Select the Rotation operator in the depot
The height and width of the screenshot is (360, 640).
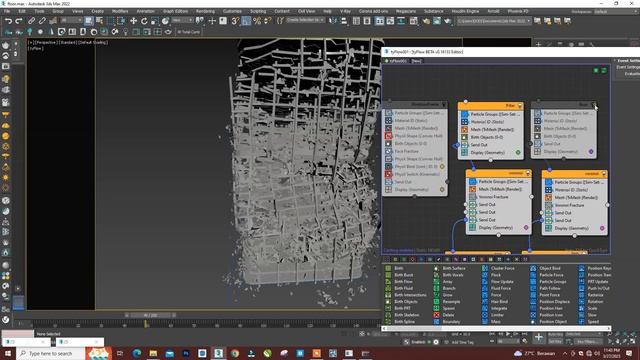pyautogui.click(x=591, y=302)
